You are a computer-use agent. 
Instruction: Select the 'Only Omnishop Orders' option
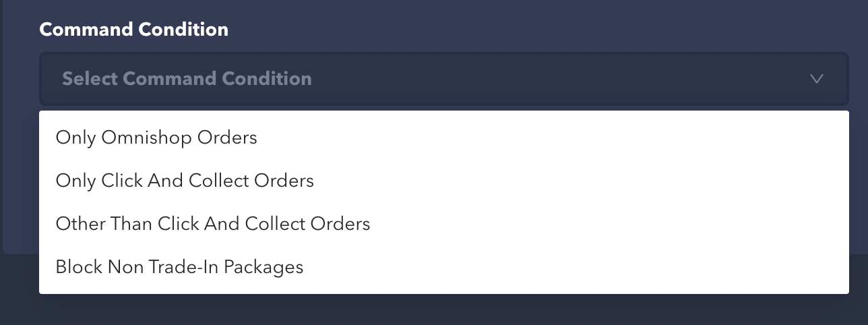[x=156, y=138]
